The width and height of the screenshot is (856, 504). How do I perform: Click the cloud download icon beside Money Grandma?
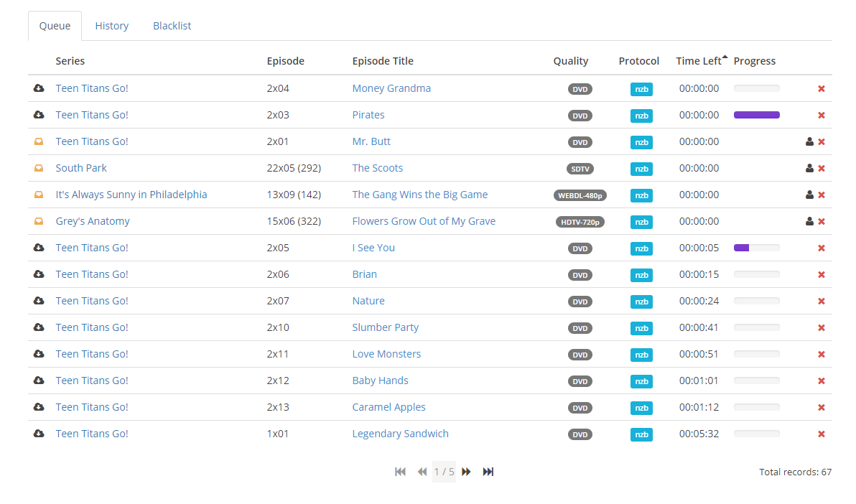tap(38, 88)
